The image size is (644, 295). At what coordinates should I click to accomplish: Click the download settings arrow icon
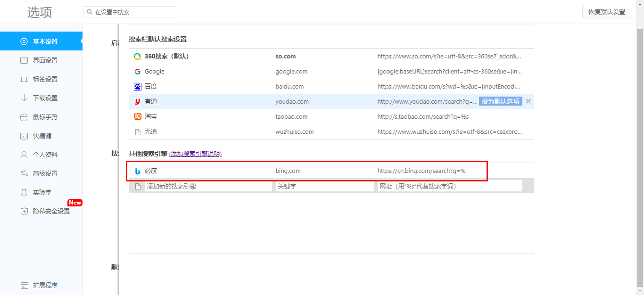coord(24,98)
